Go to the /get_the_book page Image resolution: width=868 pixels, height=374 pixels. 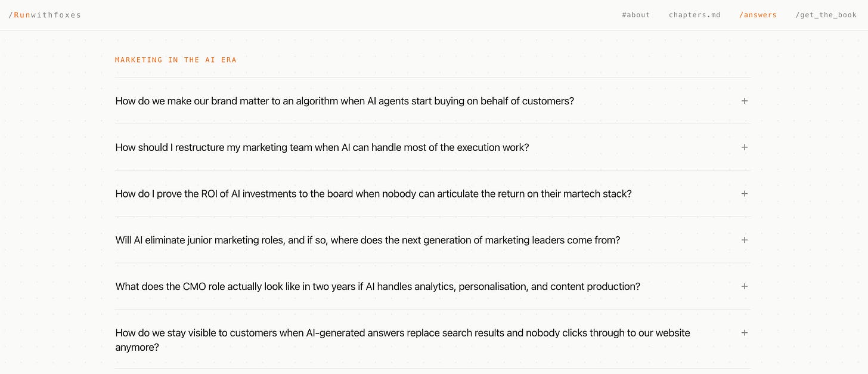point(826,15)
